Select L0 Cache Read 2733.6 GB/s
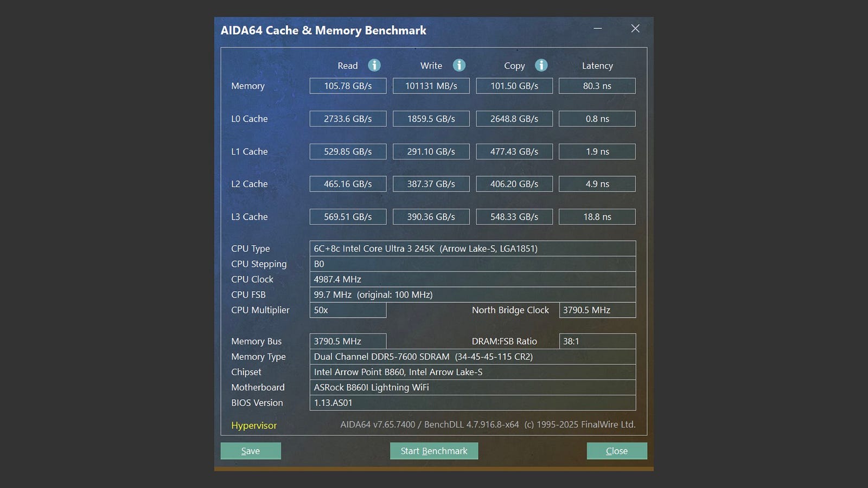The width and height of the screenshot is (868, 488). [348, 119]
